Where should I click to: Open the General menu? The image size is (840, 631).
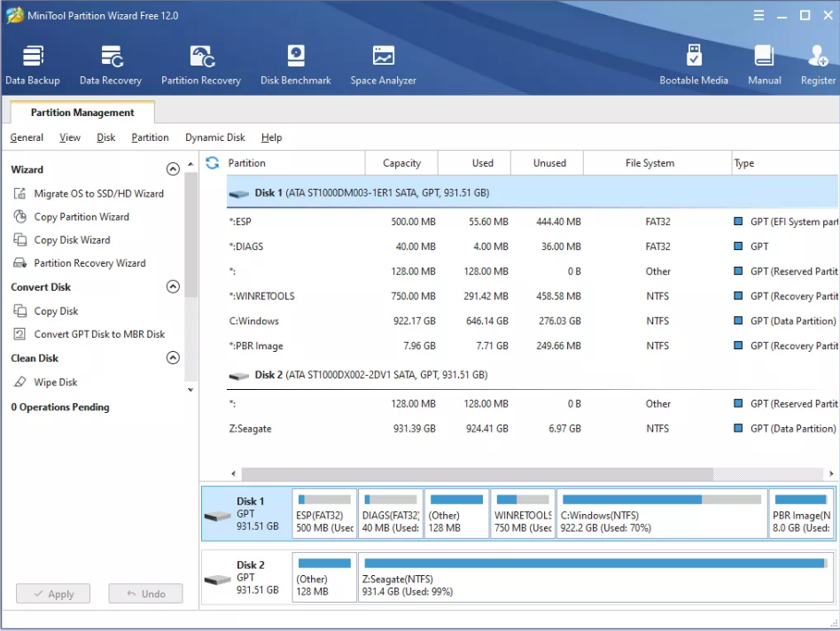(27, 137)
